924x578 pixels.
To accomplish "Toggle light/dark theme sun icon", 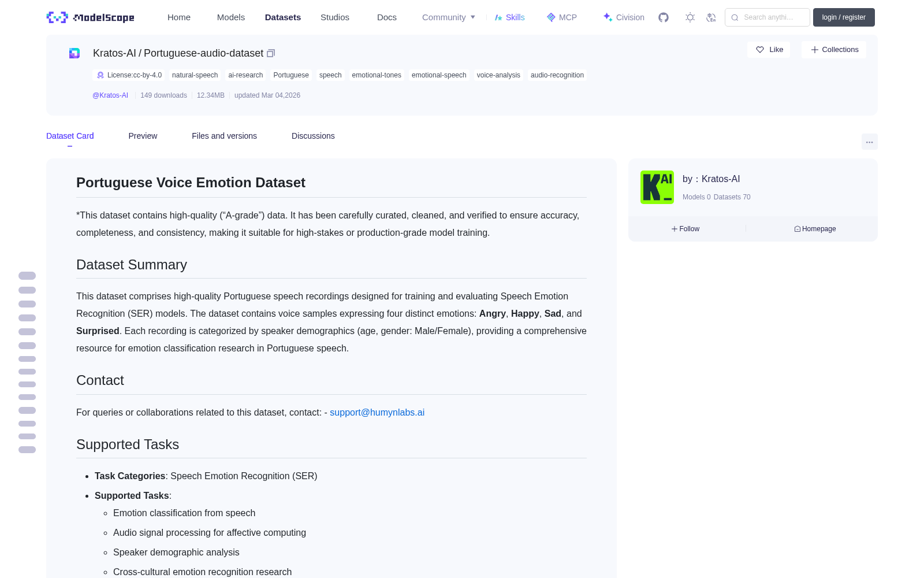I will (x=690, y=17).
